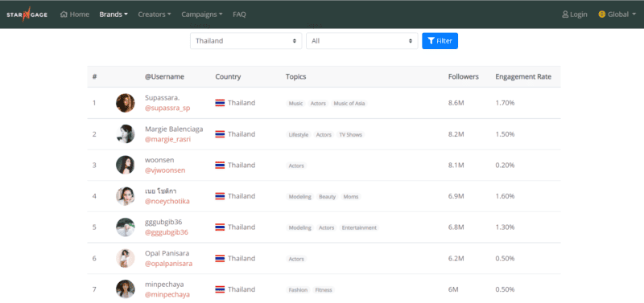Open minpechaya's profile picture

click(x=126, y=289)
